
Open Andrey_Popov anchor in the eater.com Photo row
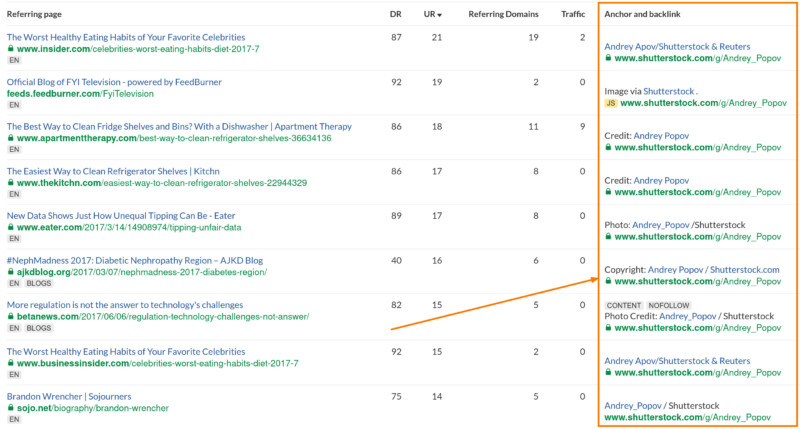(x=661, y=225)
